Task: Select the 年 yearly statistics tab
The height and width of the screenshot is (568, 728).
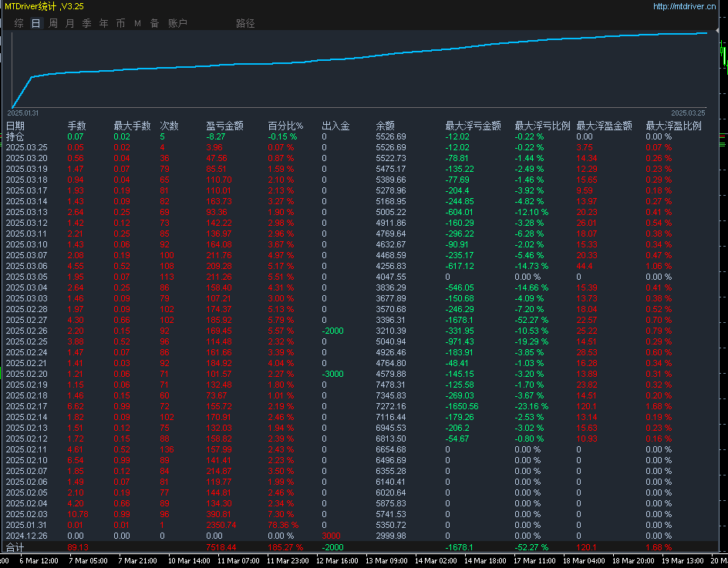Action: [x=104, y=23]
